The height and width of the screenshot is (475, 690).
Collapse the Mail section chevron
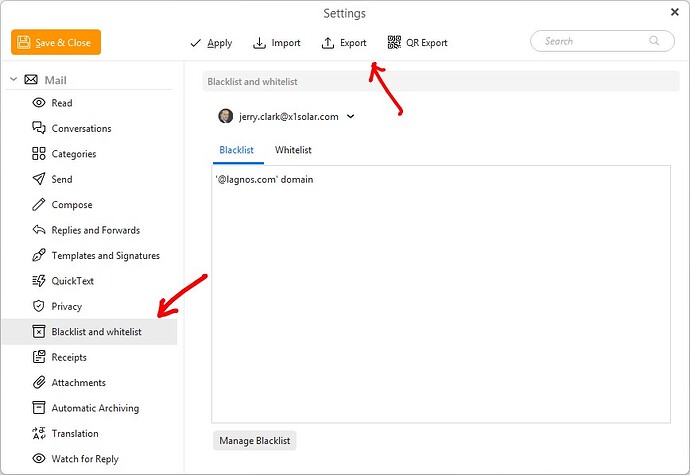13,79
